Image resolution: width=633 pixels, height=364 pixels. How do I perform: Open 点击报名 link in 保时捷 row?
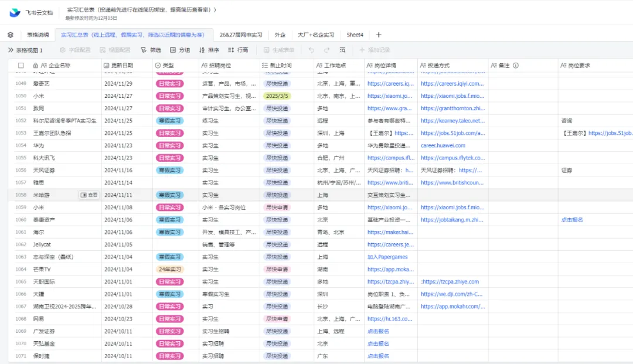tap(378, 356)
